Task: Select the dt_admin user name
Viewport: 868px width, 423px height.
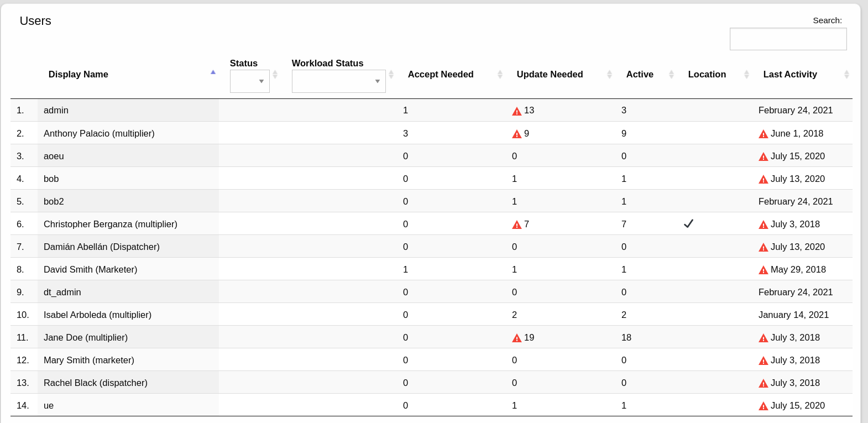Action: 62,292
